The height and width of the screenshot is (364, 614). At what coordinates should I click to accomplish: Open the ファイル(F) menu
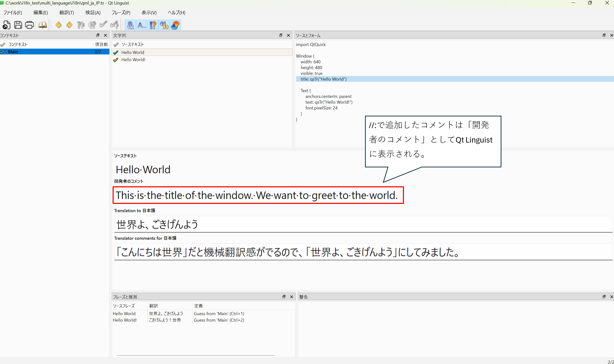pos(13,13)
